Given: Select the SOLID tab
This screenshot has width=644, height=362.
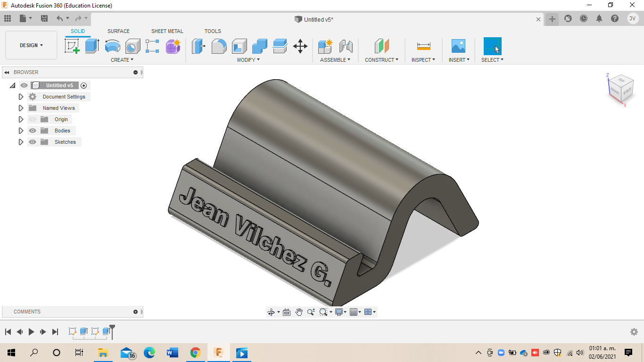Looking at the screenshot, I should pos(78,31).
